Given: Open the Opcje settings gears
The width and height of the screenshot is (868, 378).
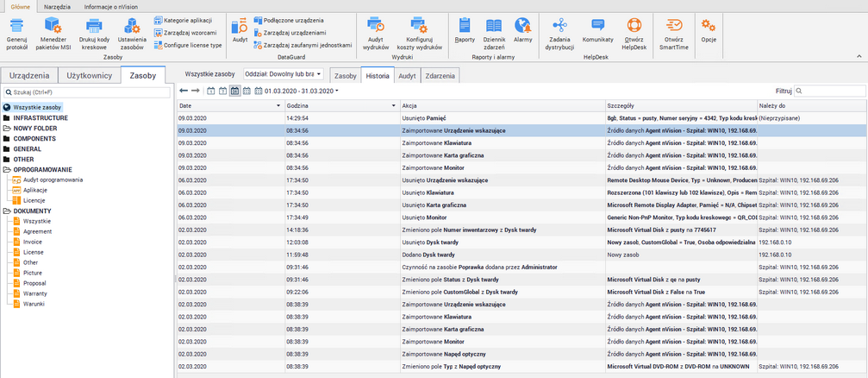Looking at the screenshot, I should click(709, 26).
